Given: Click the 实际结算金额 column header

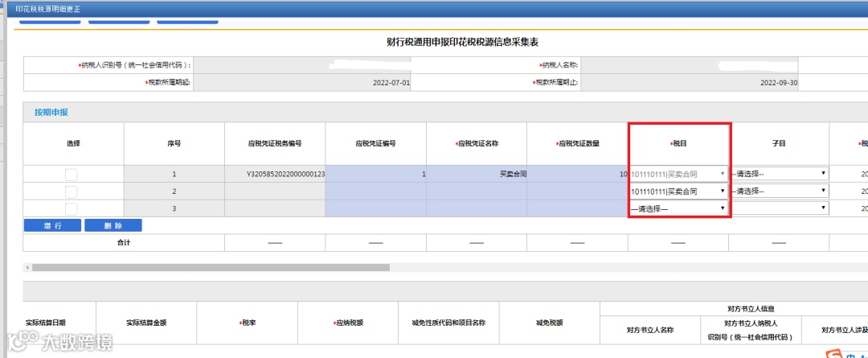Looking at the screenshot, I should 146,323.
